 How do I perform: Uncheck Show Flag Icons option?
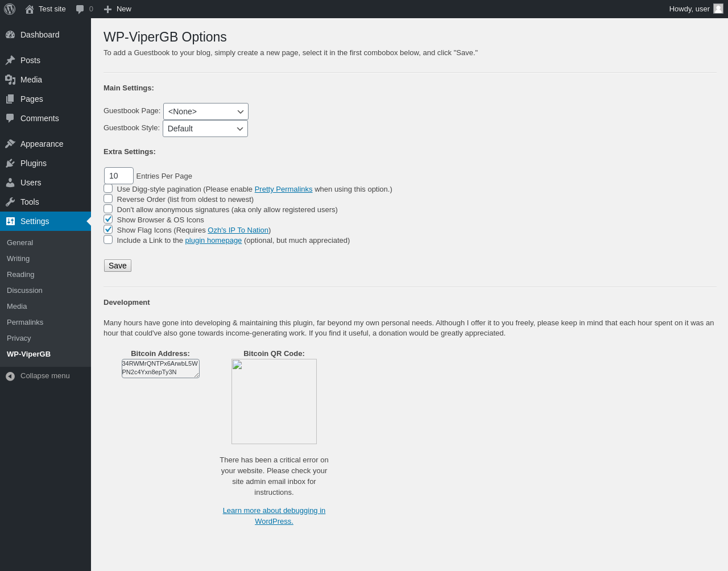pos(108,229)
